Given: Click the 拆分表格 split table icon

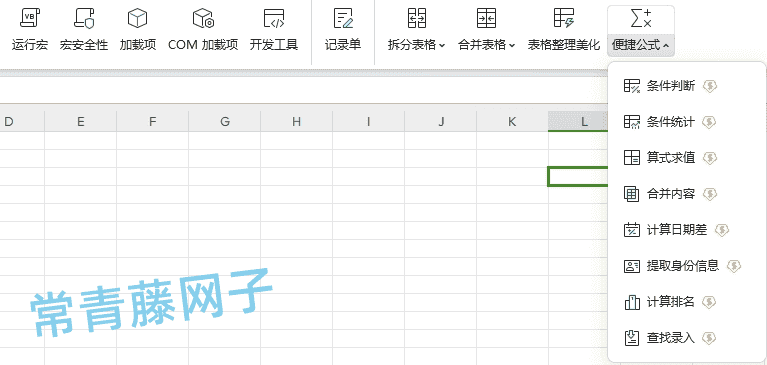Looking at the screenshot, I should tap(417, 18).
